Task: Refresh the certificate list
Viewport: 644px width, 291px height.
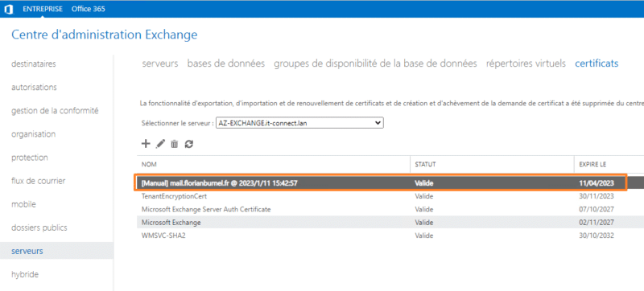Action: click(x=189, y=144)
